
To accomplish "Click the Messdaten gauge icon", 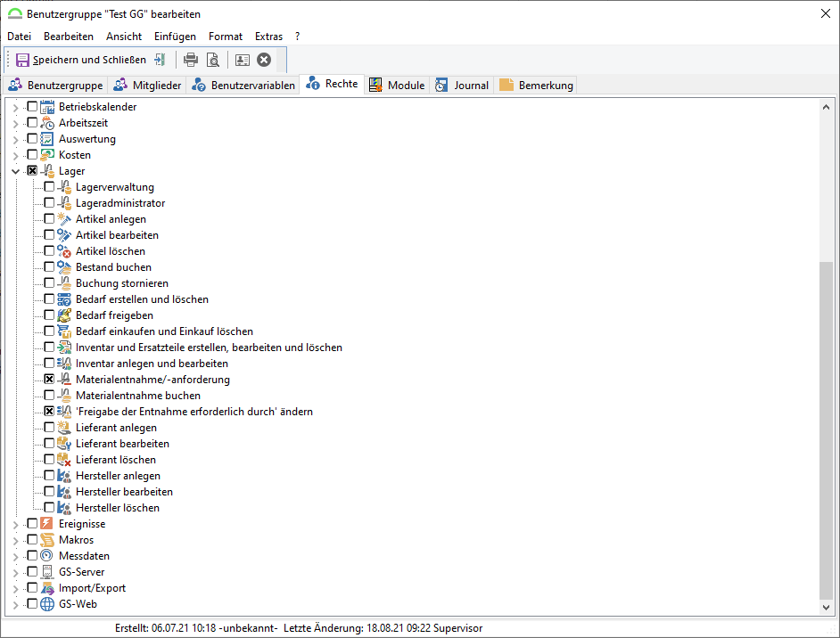I will [x=47, y=556].
